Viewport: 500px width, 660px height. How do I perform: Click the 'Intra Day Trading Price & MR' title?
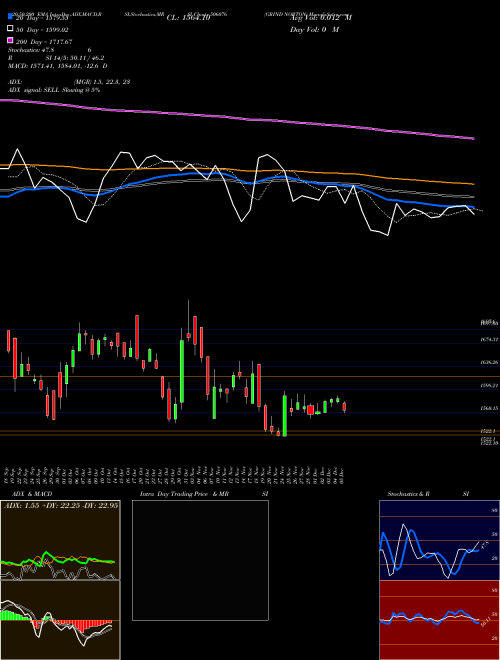coord(184,494)
